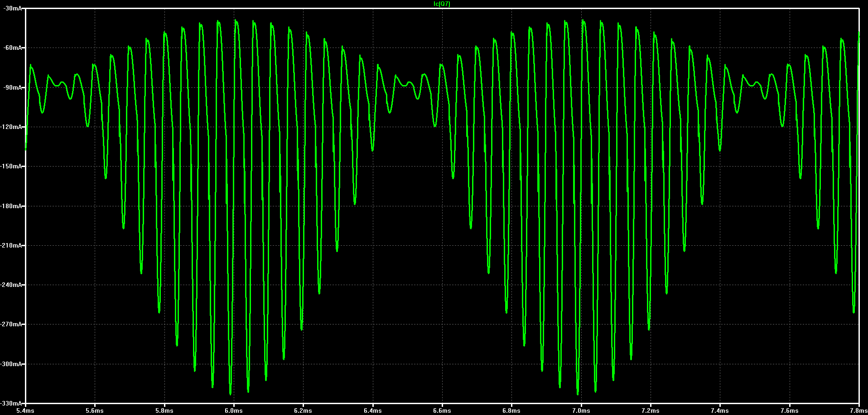The width and height of the screenshot is (868, 415).
Task: Click the -90mA vertical axis label
Action: point(12,87)
